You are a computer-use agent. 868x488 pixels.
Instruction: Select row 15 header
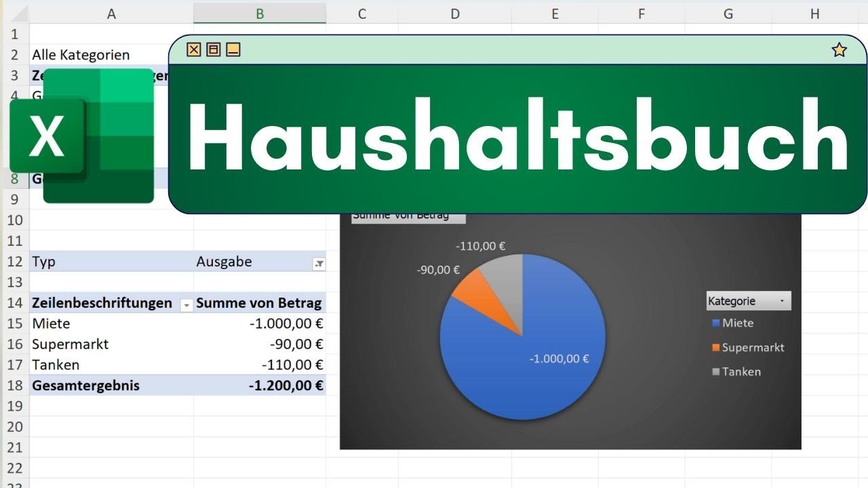(x=15, y=323)
